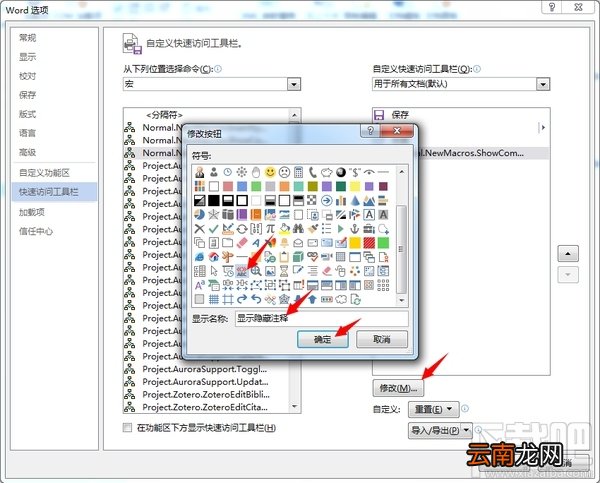Select the green play triangle symbol
Viewport: 600px width, 483px height.
tap(341, 229)
